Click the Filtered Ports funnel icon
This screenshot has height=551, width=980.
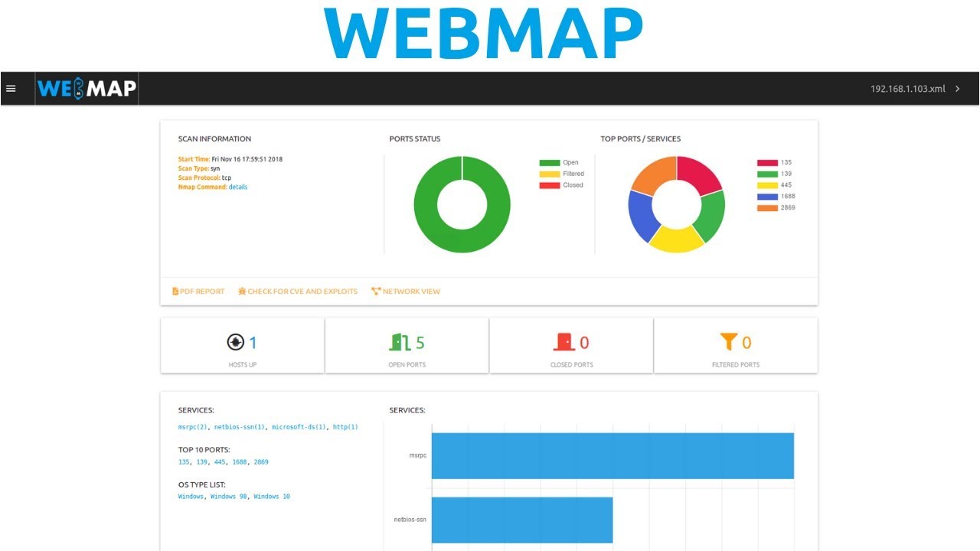(728, 341)
